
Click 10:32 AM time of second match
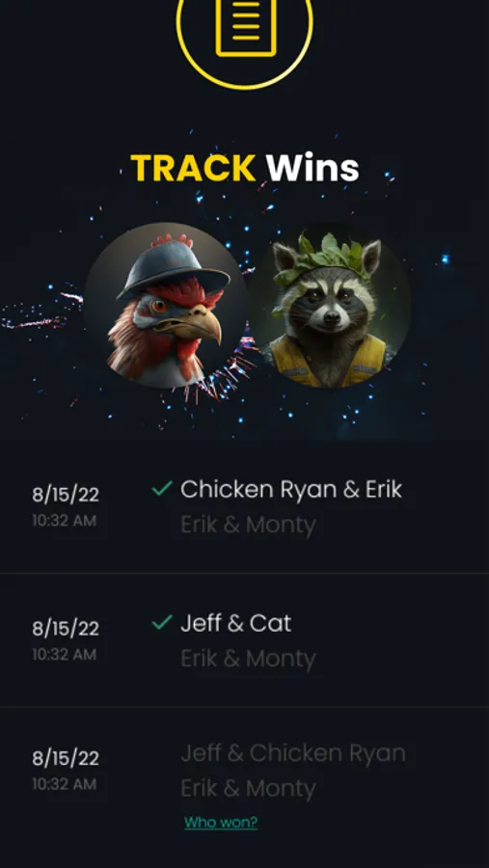coord(65,655)
